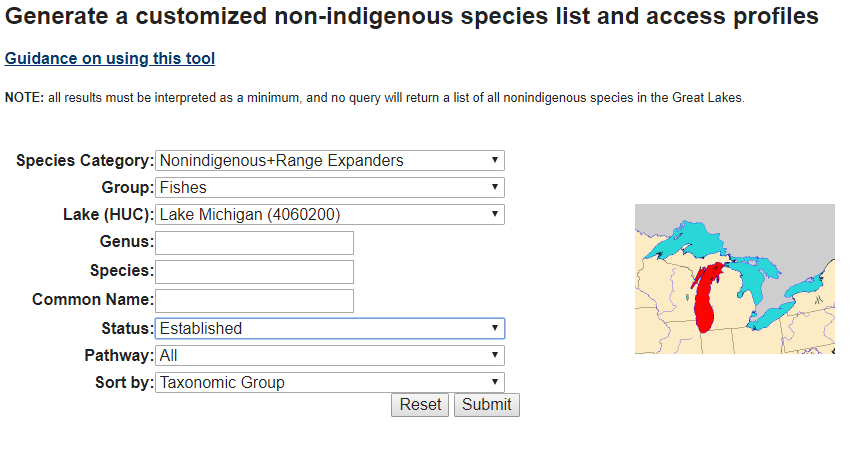Viewport: 852px width, 451px height.
Task: Click red Lake Michigan on the map
Action: 707,300
